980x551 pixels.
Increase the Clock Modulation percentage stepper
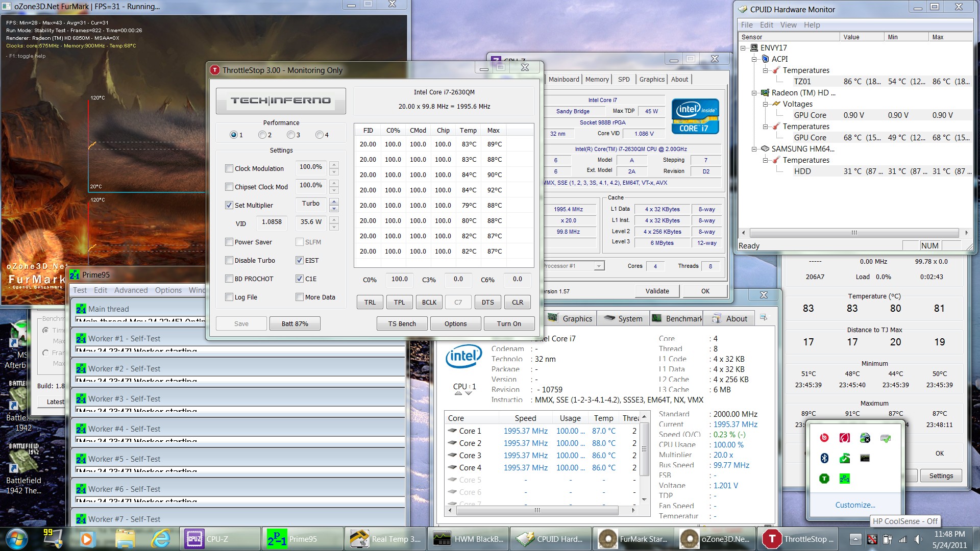pyautogui.click(x=334, y=164)
